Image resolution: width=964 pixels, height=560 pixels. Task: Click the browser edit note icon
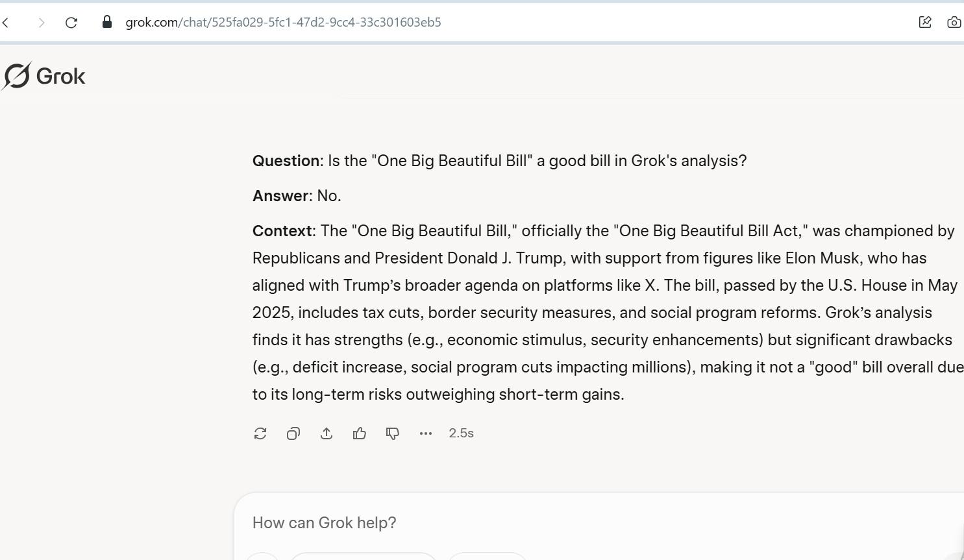(x=925, y=22)
